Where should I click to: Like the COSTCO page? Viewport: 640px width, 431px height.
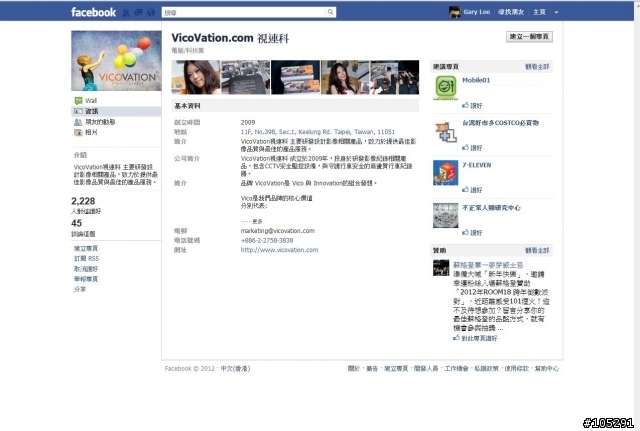472,147
